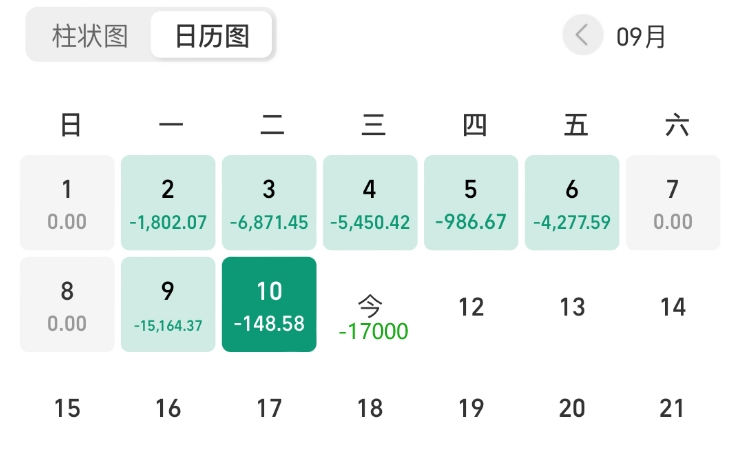748x458 pixels.
Task: Select date 12 in calendar
Action: (471, 307)
